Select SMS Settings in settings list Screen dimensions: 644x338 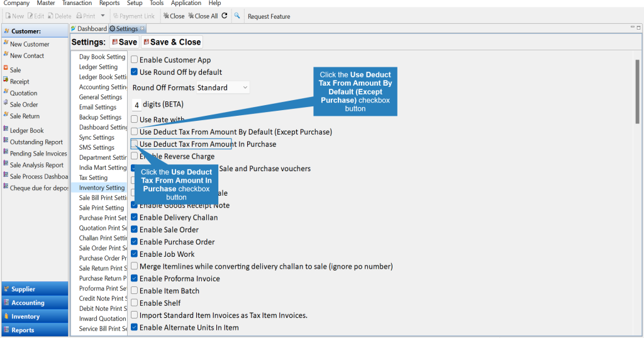[x=96, y=147]
